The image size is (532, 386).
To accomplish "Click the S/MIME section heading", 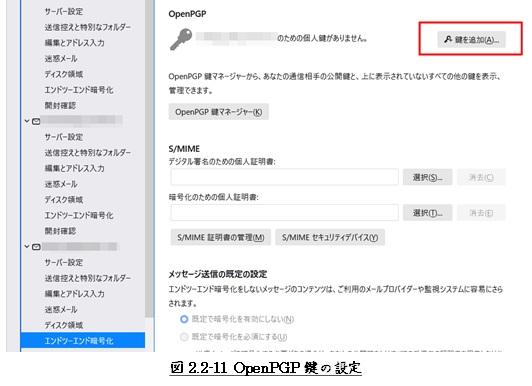I will [184, 149].
